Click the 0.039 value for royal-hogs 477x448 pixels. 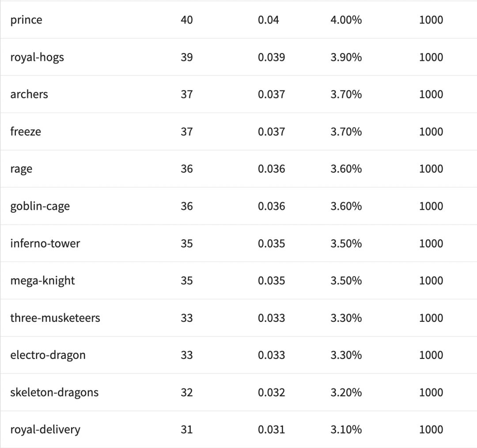(272, 57)
